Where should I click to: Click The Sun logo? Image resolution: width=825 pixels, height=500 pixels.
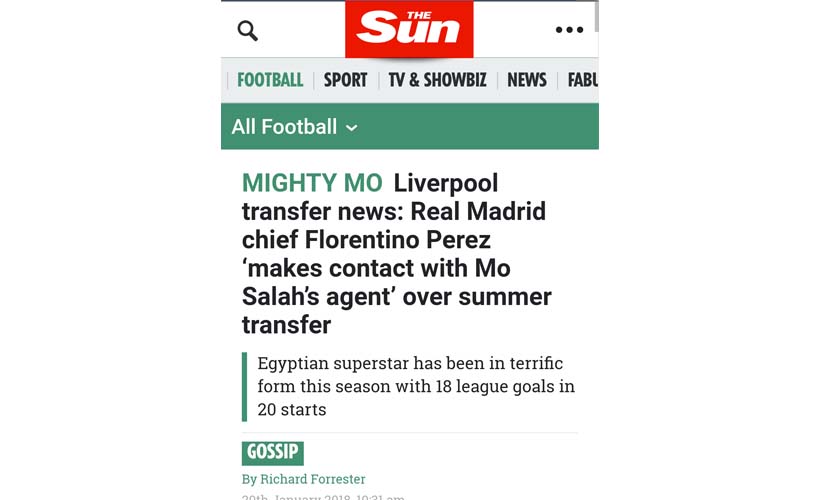tap(409, 29)
